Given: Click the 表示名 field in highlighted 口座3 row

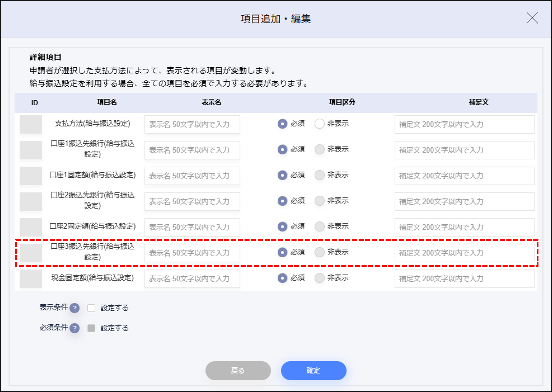Looking at the screenshot, I should [192, 252].
